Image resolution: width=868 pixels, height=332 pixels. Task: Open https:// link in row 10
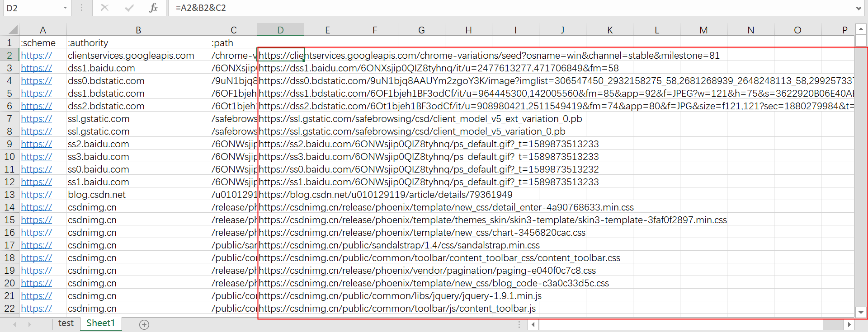tap(37, 157)
